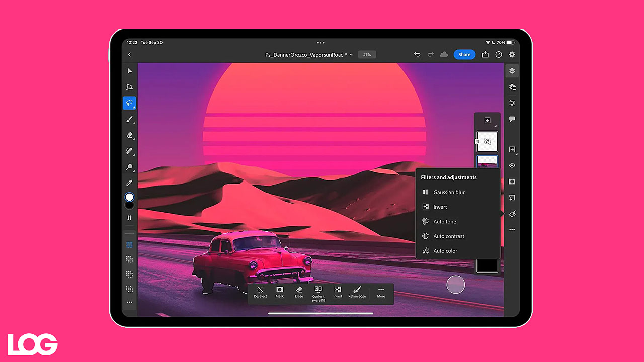The image size is (644, 362).
Task: Select the Move tool arrow
Action: (129, 71)
